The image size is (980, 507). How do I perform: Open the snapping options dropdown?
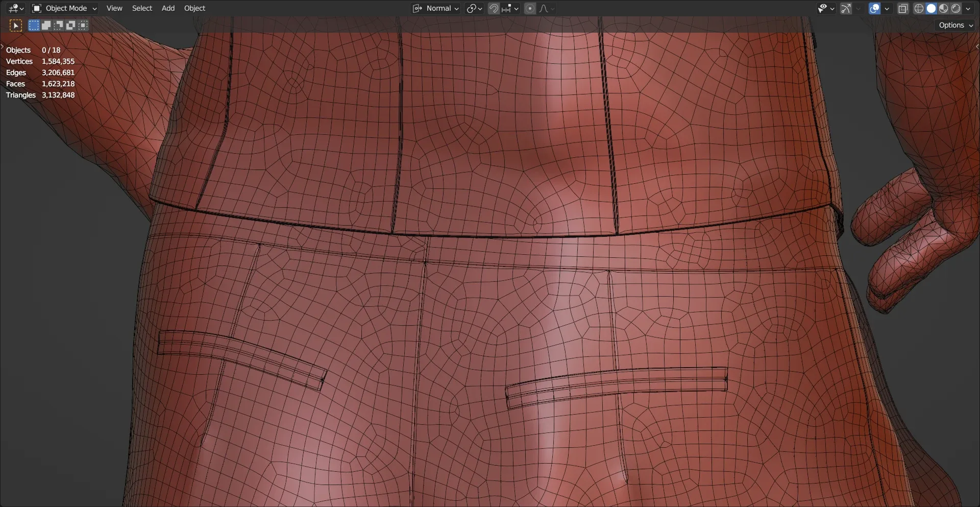coord(510,8)
